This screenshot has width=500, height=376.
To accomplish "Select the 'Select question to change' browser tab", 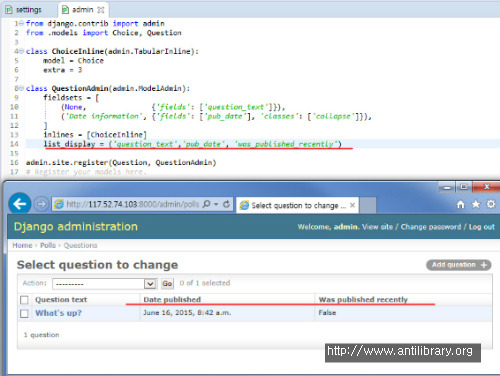I will point(297,205).
